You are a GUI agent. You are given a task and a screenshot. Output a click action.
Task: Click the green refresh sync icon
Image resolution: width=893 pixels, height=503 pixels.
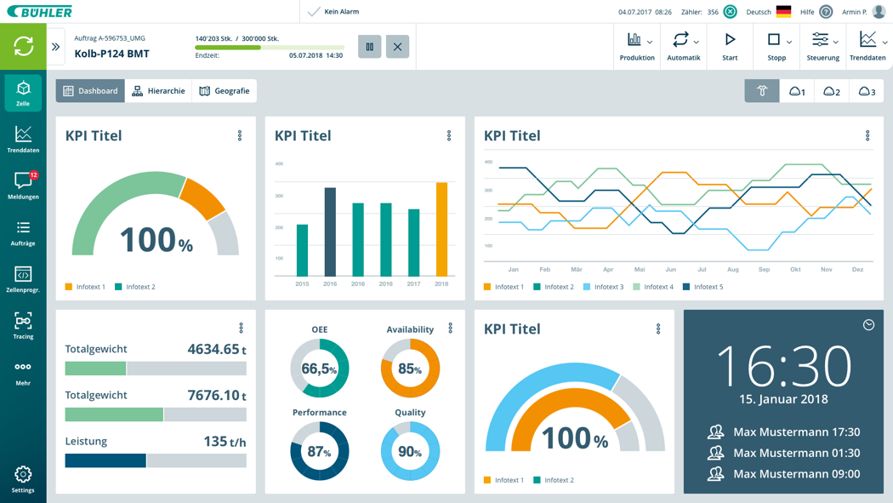23,46
